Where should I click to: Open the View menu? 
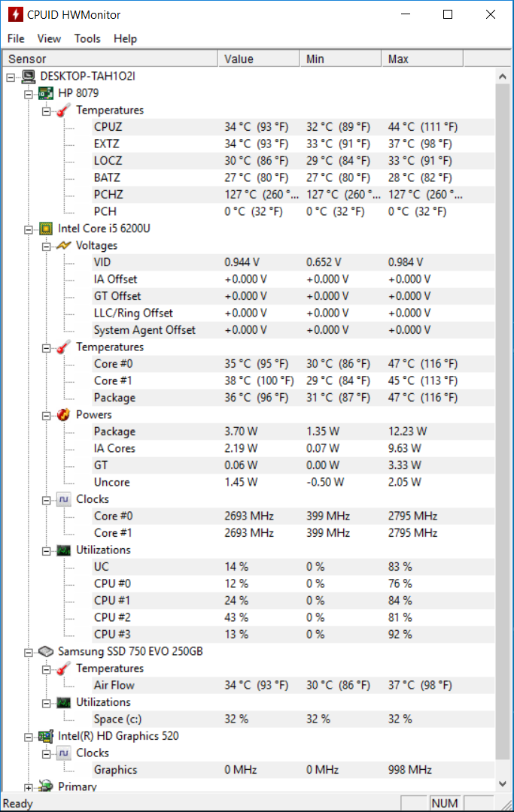click(49, 39)
